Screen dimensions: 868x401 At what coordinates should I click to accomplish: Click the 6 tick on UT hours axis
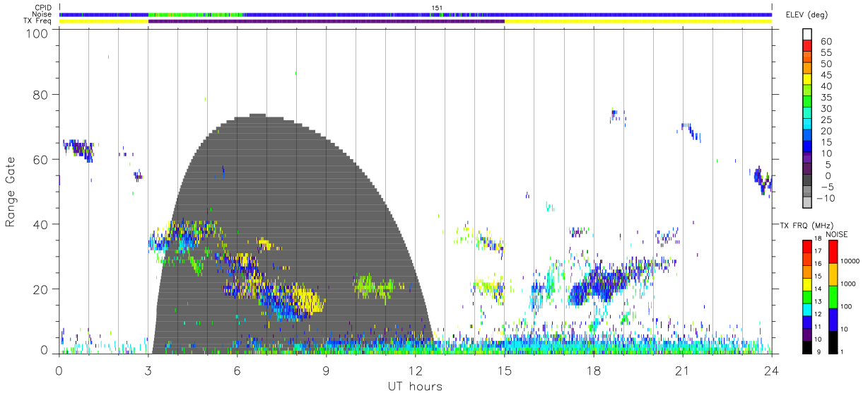(x=237, y=371)
